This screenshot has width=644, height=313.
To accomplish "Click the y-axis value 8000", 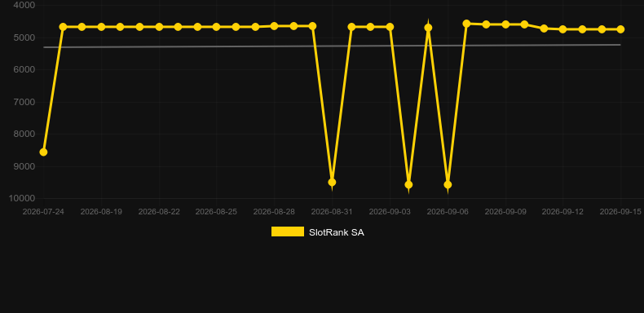I will 24,134.
